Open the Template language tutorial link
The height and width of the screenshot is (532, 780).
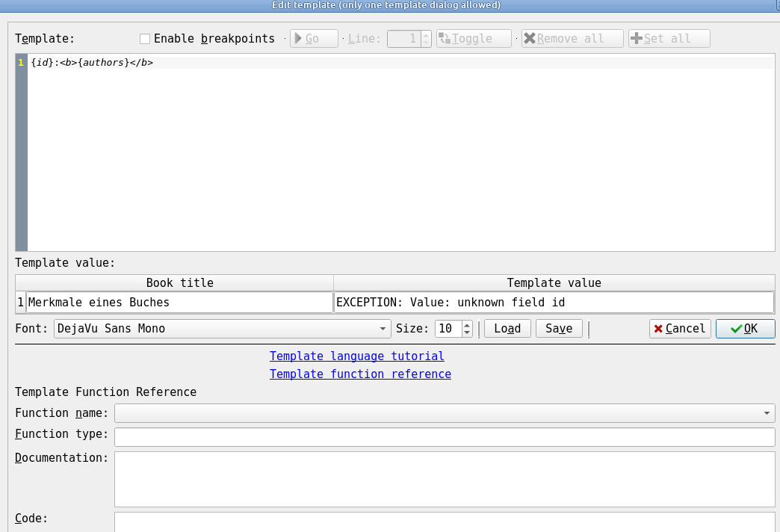click(x=356, y=356)
